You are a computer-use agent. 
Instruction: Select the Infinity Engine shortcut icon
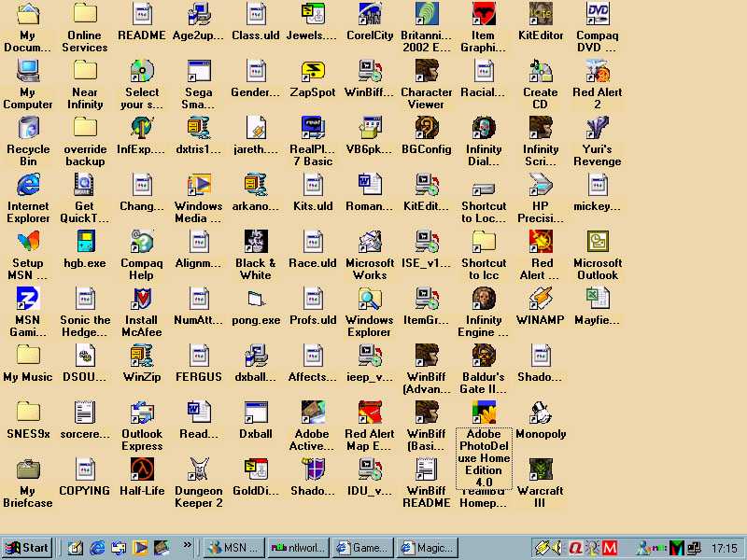(484, 299)
